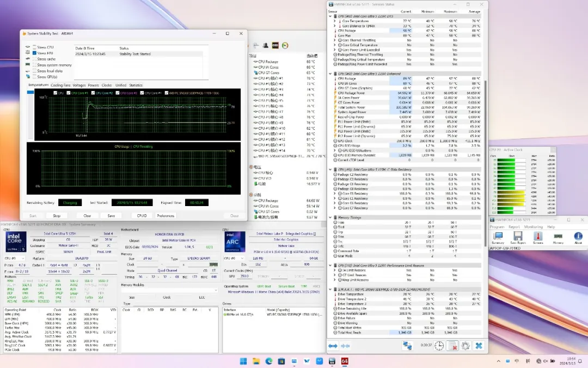Image resolution: width=588 pixels, height=368 pixels.
Task: Click the Preferences button
Action: coord(166,216)
